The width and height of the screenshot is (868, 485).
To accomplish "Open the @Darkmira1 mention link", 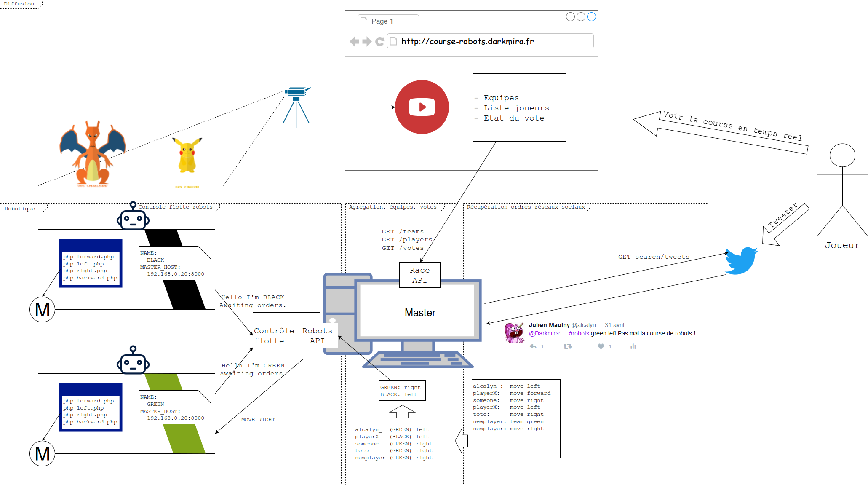I will click(x=545, y=333).
